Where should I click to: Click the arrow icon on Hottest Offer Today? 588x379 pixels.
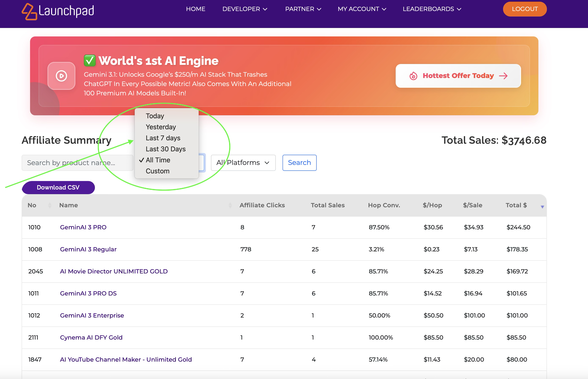click(x=503, y=76)
